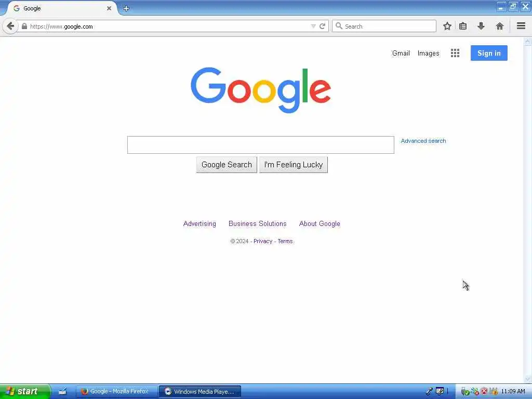
Task: Reload the page with the refresh icon
Action: tap(322, 26)
